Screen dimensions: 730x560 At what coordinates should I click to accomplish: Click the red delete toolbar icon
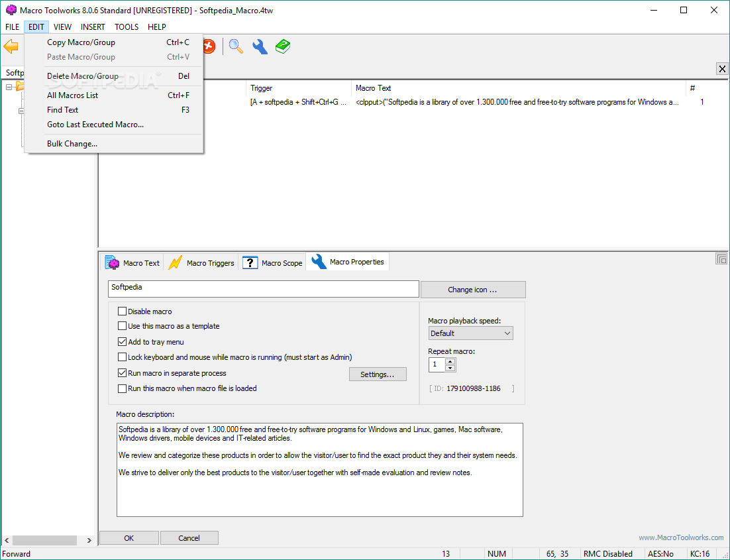tap(209, 46)
